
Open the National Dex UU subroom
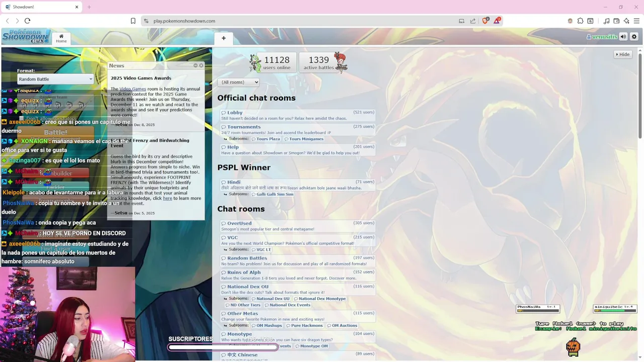pyautogui.click(x=271, y=299)
